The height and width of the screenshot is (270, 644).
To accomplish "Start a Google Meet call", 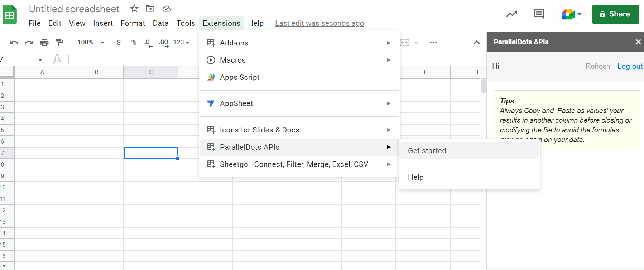I will (x=568, y=14).
